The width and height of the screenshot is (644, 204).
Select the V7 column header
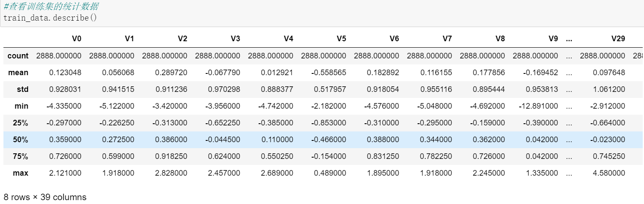point(447,39)
